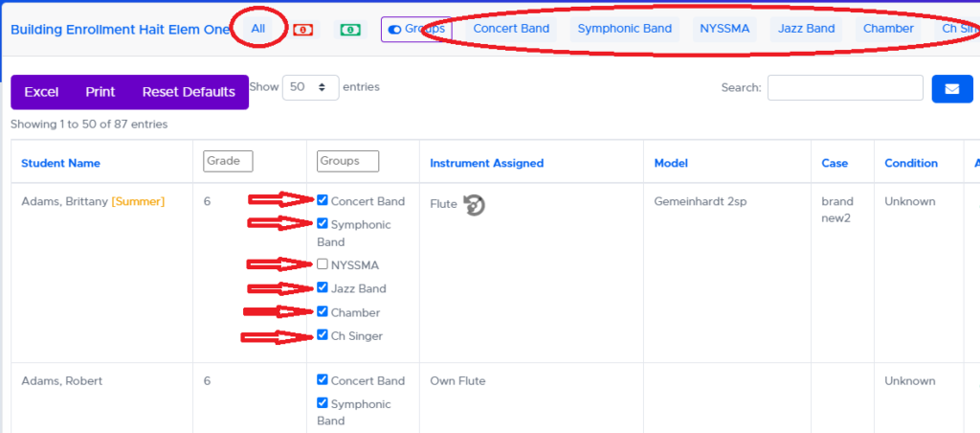Screen dimensions: 980x433
Task: Check NYSSMA box for Brittany Adams
Action: [323, 264]
